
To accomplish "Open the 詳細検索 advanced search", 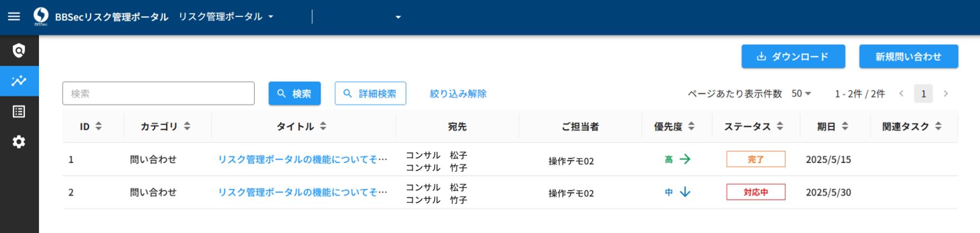I will [x=370, y=94].
